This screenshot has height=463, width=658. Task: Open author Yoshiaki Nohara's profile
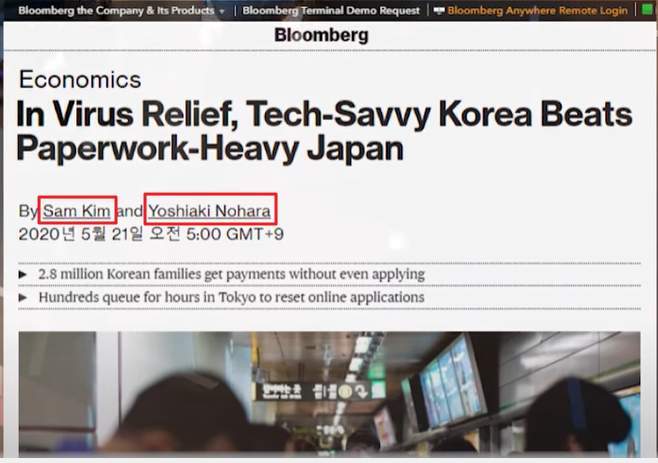point(209,211)
